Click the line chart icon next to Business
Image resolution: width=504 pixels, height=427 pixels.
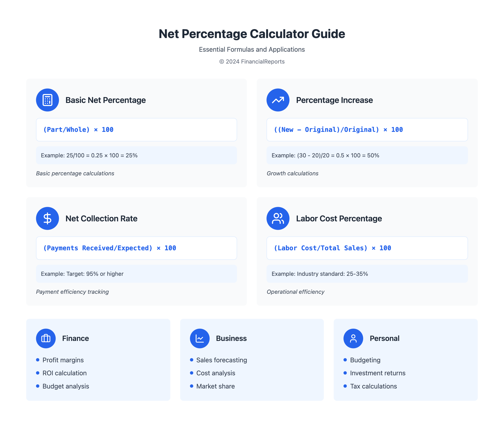(x=200, y=338)
